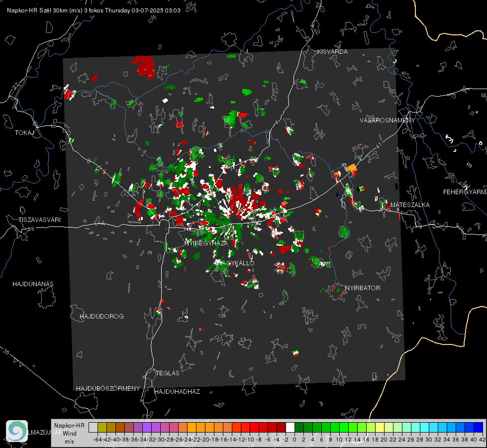The width and height of the screenshot is (487, 448).
Task: Click the Napkor-HR legend title
Action: coord(69,426)
